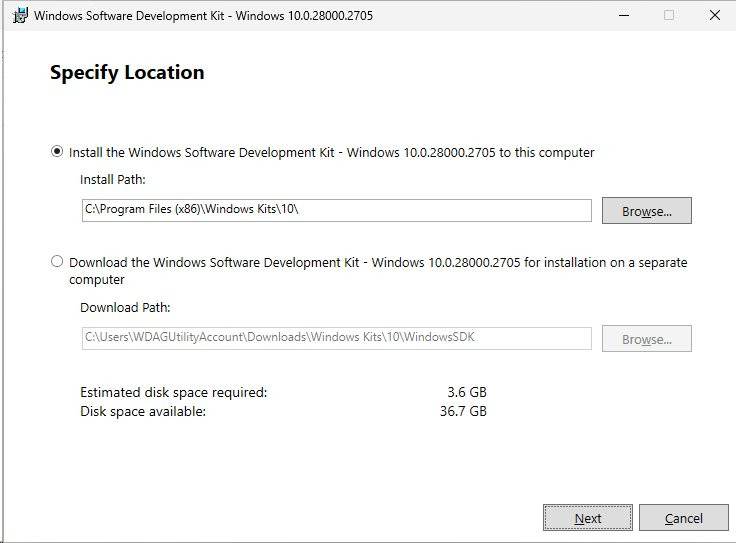Click the Install Path: label
This screenshot has height=543, width=736.
(113, 179)
